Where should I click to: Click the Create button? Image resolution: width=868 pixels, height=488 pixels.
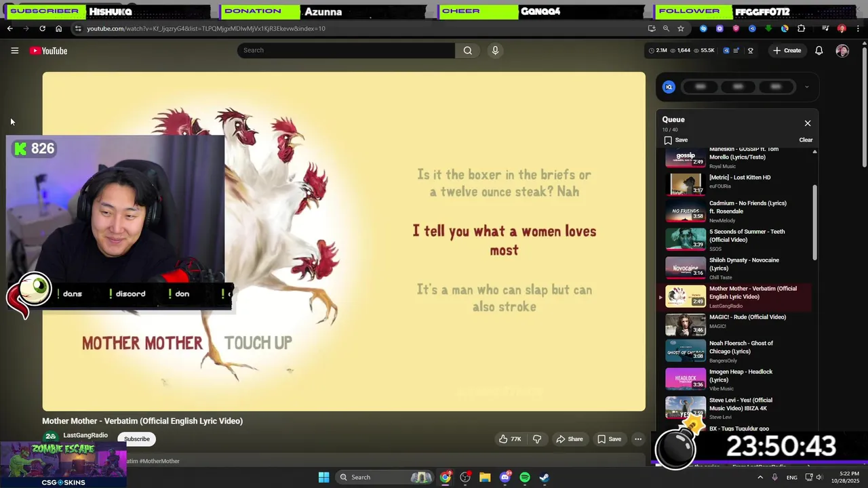(x=787, y=51)
